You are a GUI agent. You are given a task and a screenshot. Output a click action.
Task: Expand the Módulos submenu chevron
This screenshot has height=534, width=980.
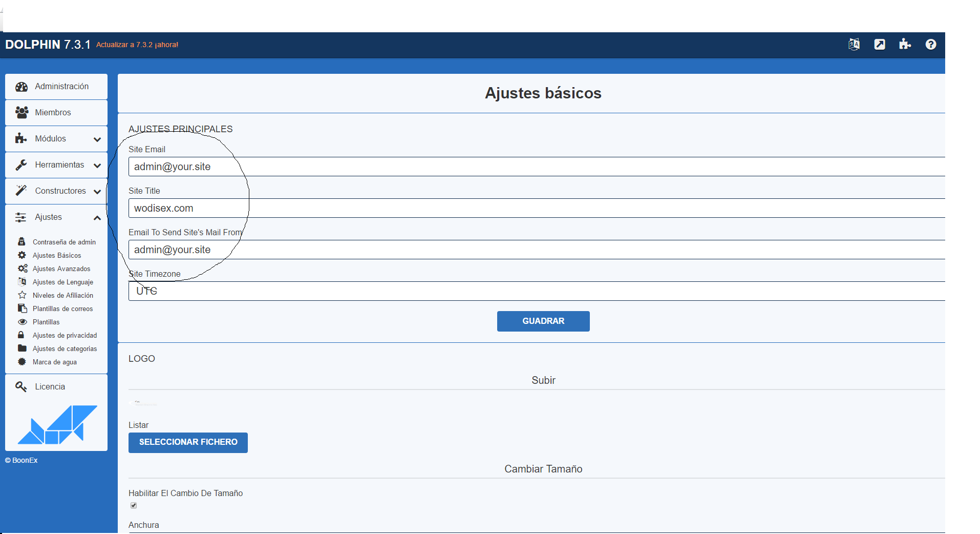tap(97, 139)
